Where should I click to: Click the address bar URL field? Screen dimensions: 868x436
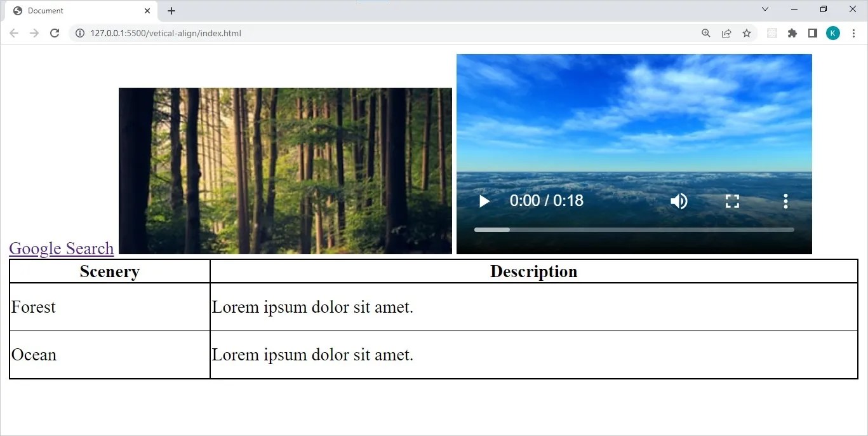190,33
